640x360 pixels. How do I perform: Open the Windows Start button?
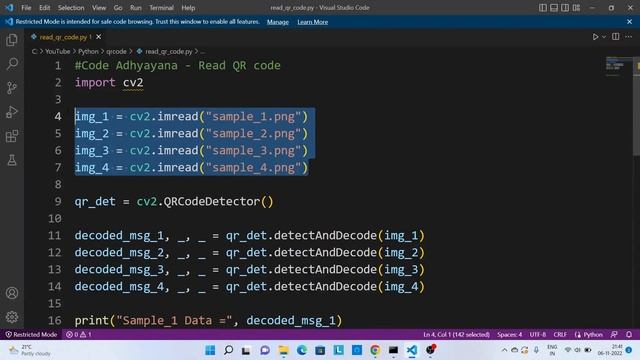pos(210,350)
